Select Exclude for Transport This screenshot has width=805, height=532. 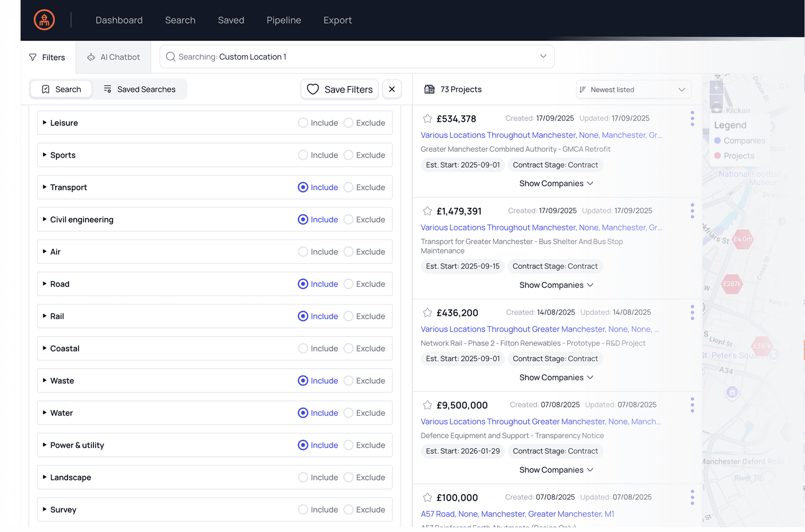click(348, 187)
